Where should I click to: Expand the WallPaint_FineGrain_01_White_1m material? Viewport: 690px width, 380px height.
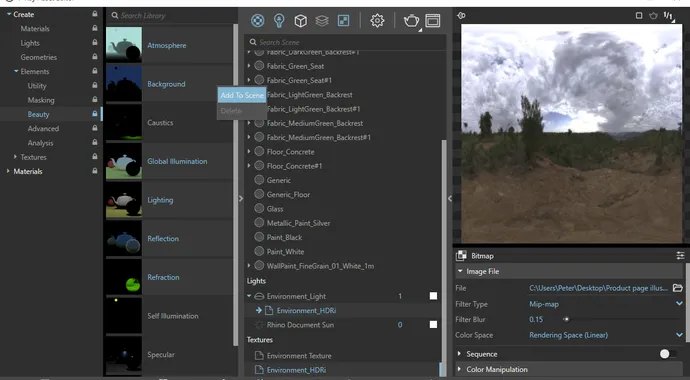[x=249, y=266]
